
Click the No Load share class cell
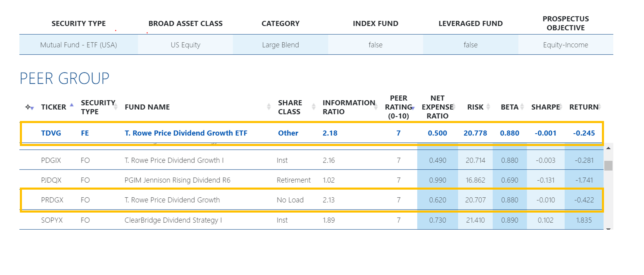[290, 200]
